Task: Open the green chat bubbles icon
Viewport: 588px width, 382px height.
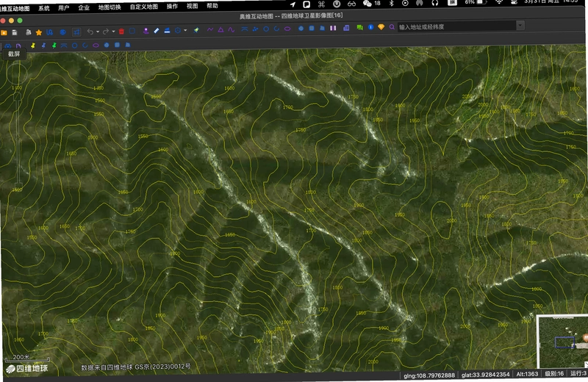Action: click(359, 27)
